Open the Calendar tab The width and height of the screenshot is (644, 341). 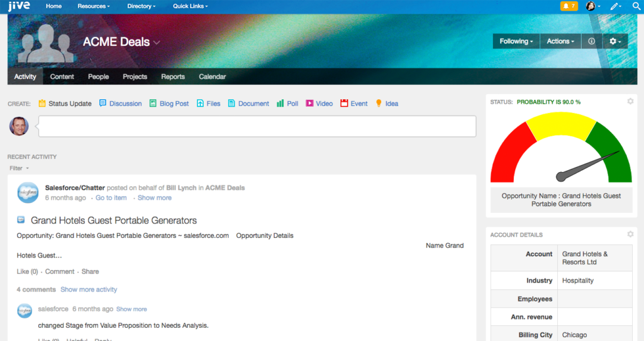[212, 77]
